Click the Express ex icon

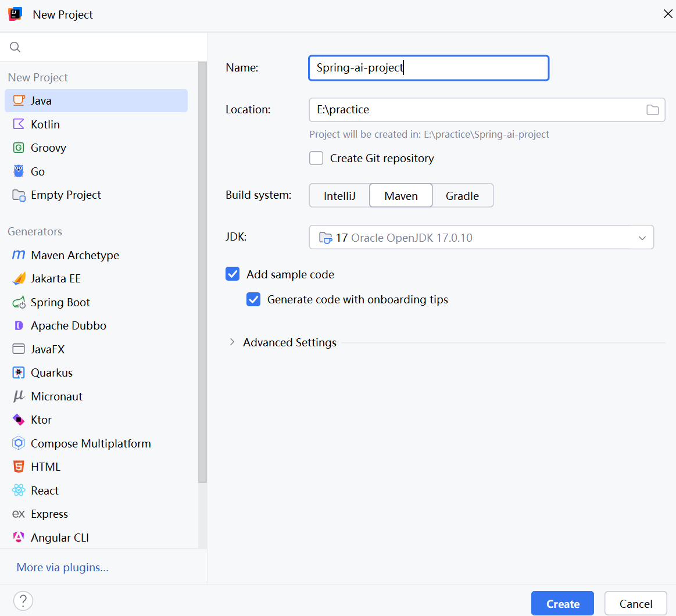coord(19,514)
